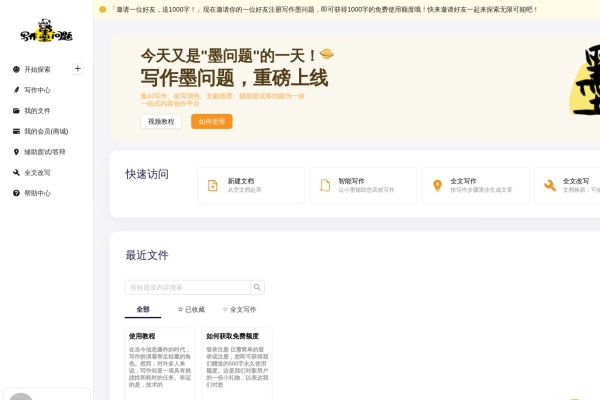This screenshot has width=600, height=400.
Task: Switch to the 已收藏 tab
Action: tap(191, 309)
